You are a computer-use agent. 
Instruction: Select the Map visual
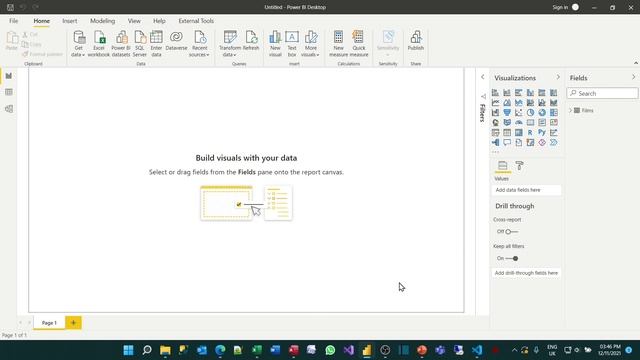click(495, 122)
